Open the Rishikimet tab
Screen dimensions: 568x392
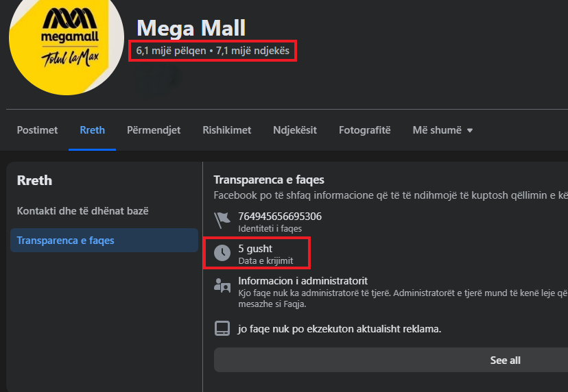(226, 130)
